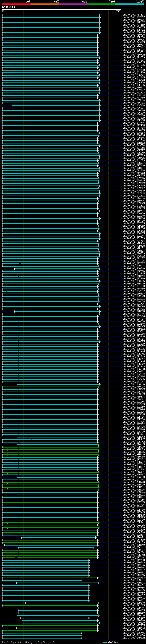
Task: Select label UniRef100_Q306K0
Action: tap(134, 95)
